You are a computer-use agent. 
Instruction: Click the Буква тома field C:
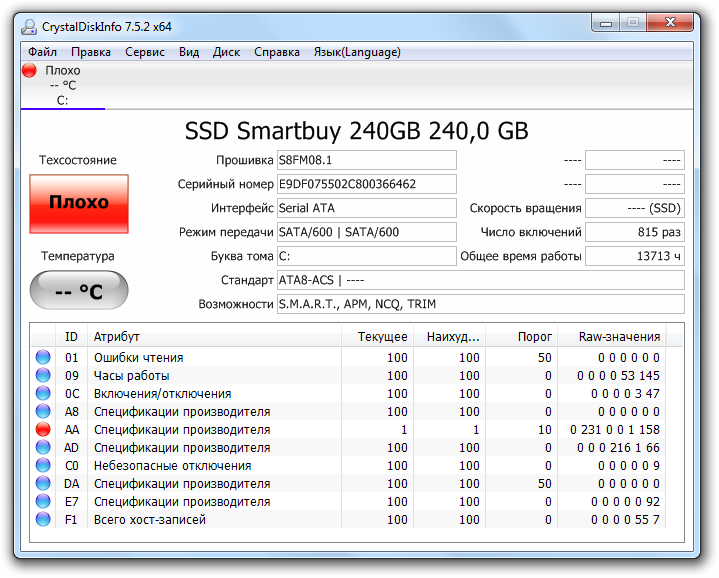click(x=366, y=256)
